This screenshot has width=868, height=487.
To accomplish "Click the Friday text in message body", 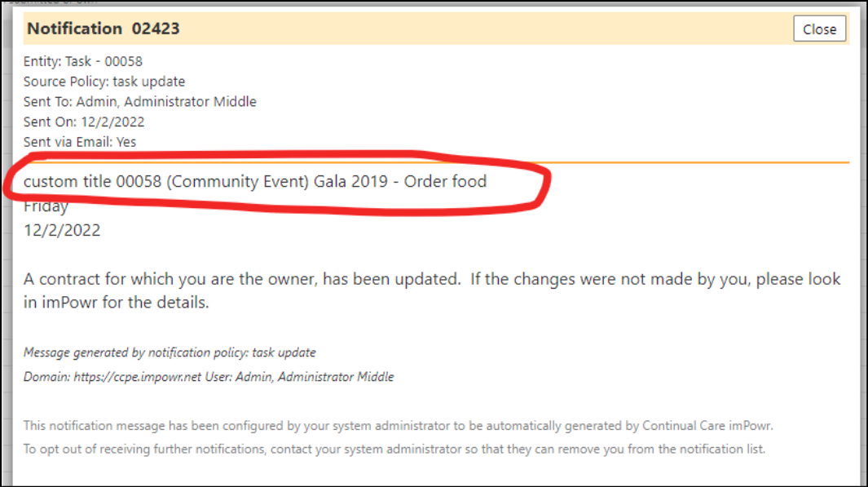I will 46,207.
